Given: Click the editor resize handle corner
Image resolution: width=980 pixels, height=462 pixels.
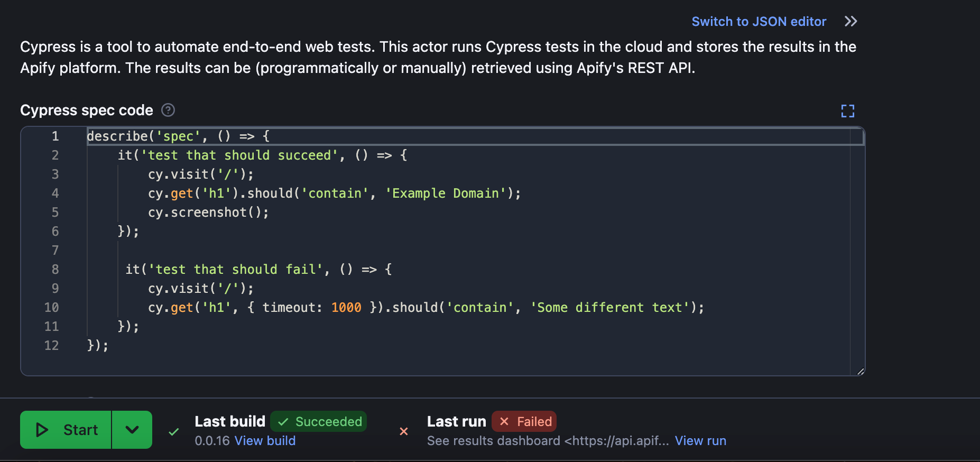Looking at the screenshot, I should [860, 371].
